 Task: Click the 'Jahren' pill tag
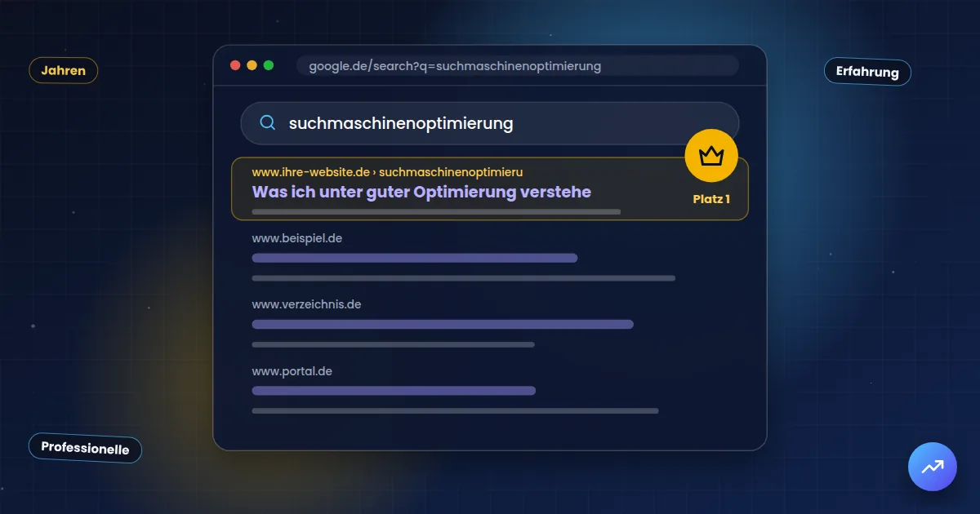pyautogui.click(x=64, y=71)
